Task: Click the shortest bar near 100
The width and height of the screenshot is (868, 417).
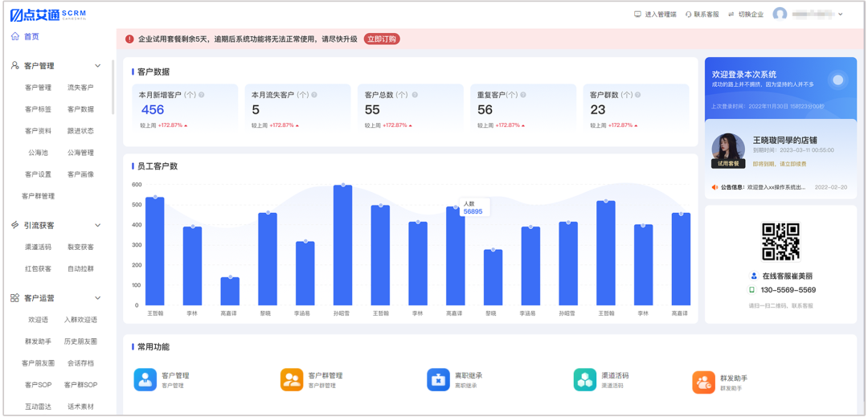Action: point(231,291)
